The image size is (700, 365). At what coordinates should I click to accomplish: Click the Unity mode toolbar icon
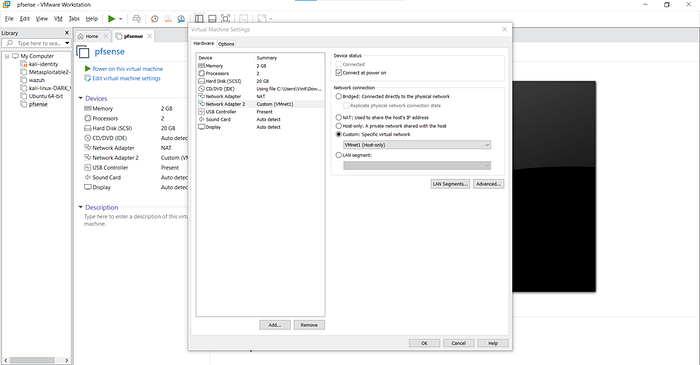pyautogui.click(x=262, y=19)
